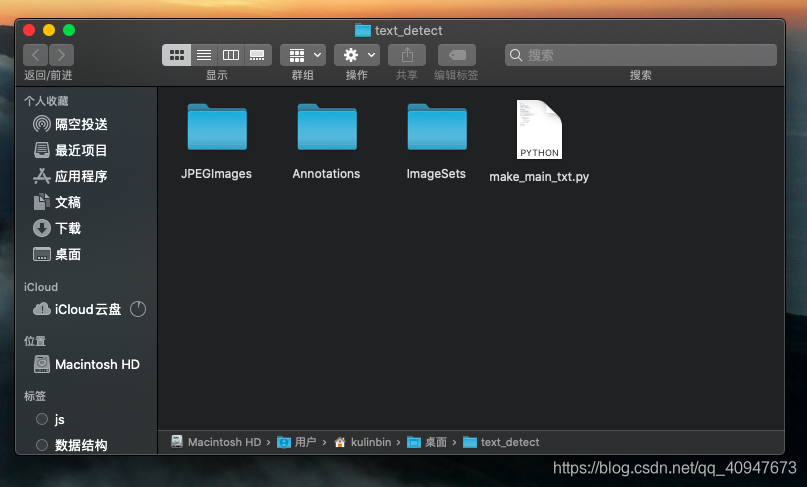The width and height of the screenshot is (807, 487).
Task: Switch to column view
Action: [x=231, y=55]
